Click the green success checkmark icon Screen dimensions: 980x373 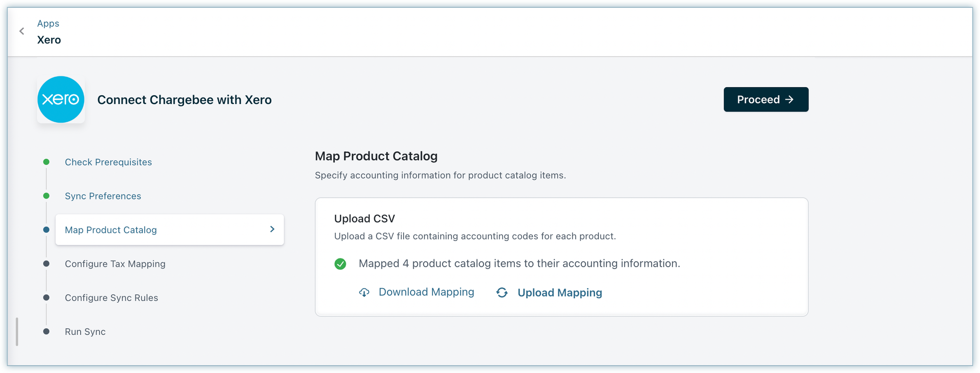tap(340, 264)
